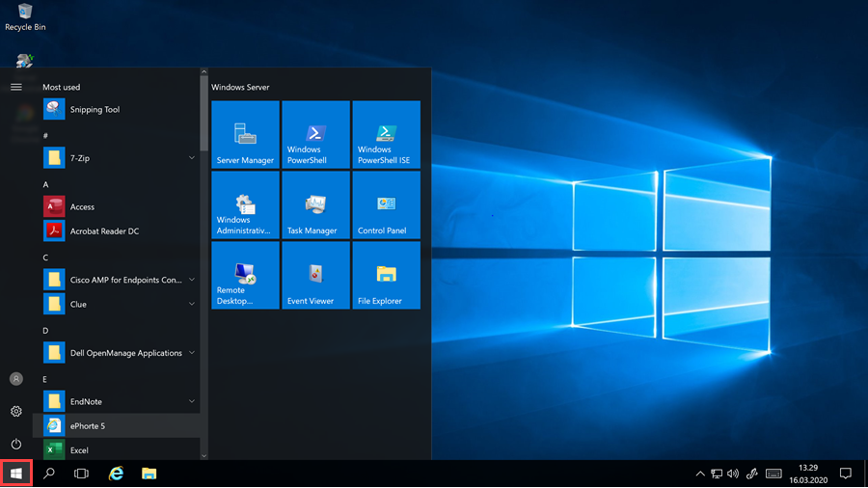Click the 'Windows Server' group title
Screen dimensions: 868x488
click(240, 87)
